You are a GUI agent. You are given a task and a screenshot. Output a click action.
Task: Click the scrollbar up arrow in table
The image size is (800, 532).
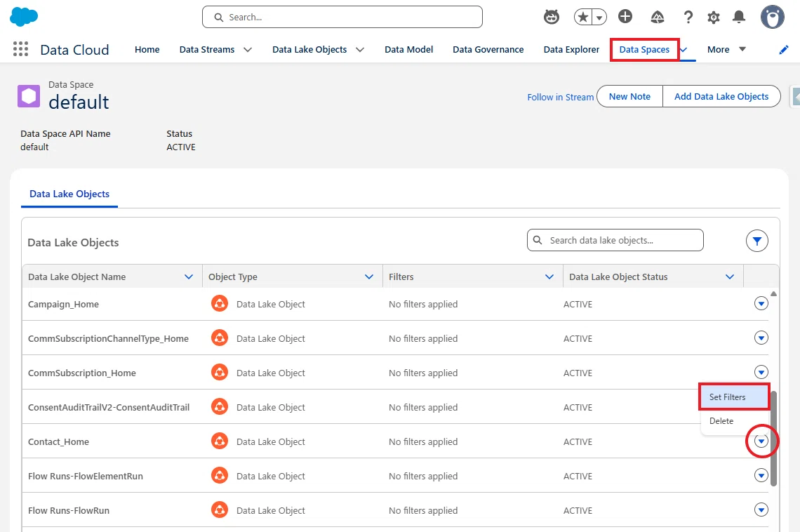point(773,293)
